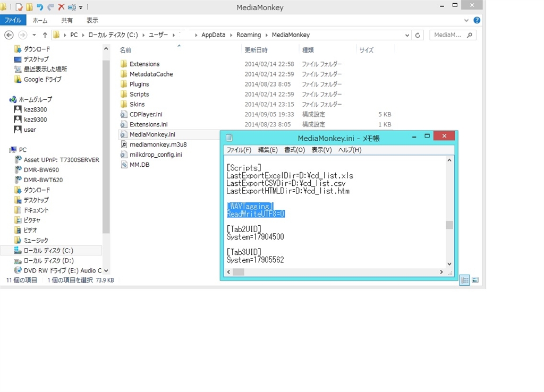The image size is (544, 392).
Task: Open Notepad ファイル(F) menu
Action: [x=239, y=150]
